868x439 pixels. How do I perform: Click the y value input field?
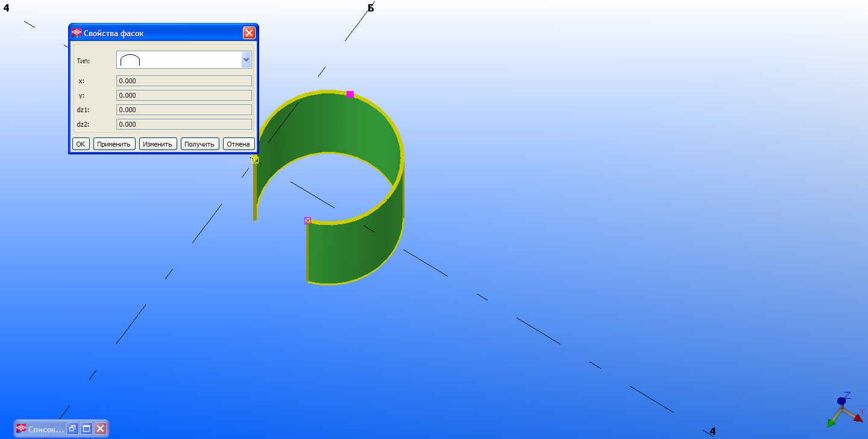point(183,95)
